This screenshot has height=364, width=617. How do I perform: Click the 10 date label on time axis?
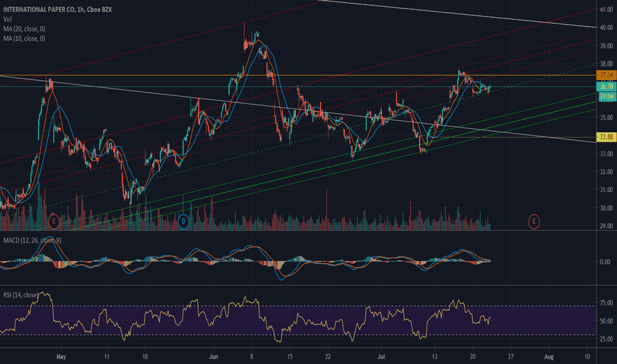[x=587, y=357]
